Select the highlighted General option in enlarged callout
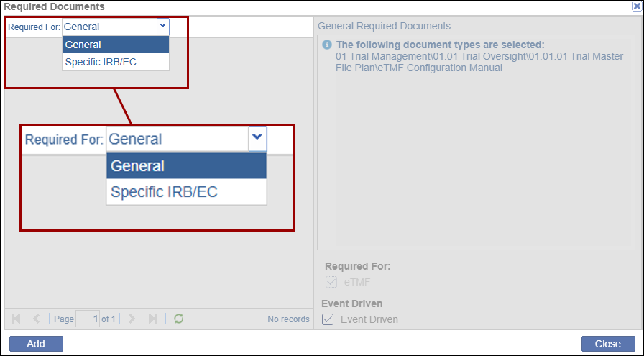This screenshot has height=356, width=644. tap(186, 166)
